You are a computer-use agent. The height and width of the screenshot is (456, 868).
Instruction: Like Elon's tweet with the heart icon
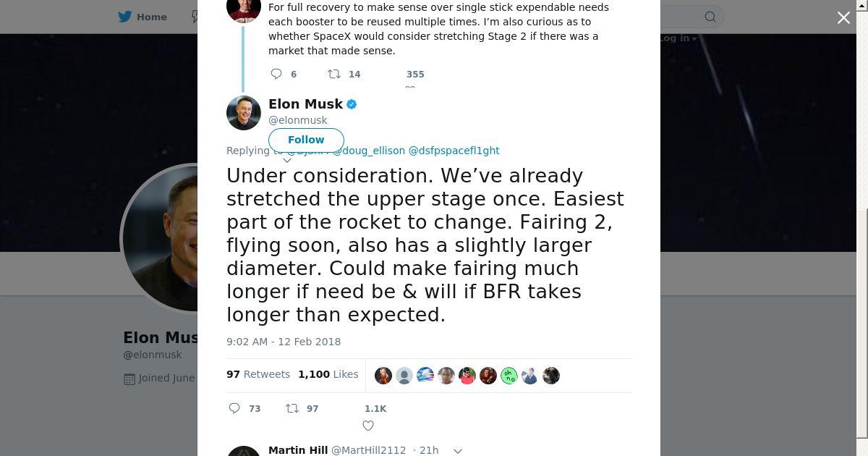(x=368, y=426)
